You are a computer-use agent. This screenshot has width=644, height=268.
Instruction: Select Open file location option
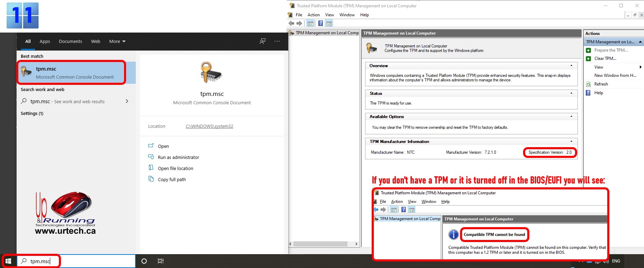pyautogui.click(x=175, y=168)
